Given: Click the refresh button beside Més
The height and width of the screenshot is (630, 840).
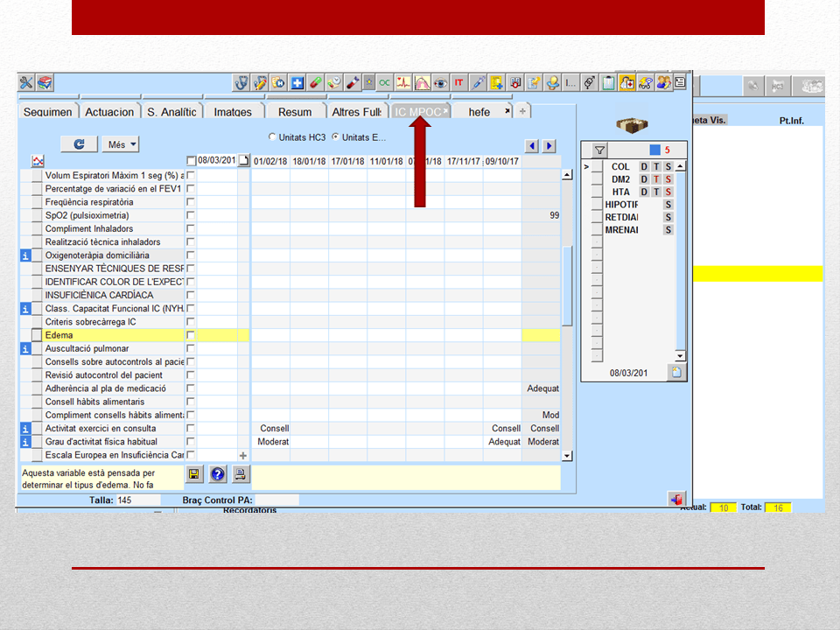Looking at the screenshot, I should click(x=80, y=144).
